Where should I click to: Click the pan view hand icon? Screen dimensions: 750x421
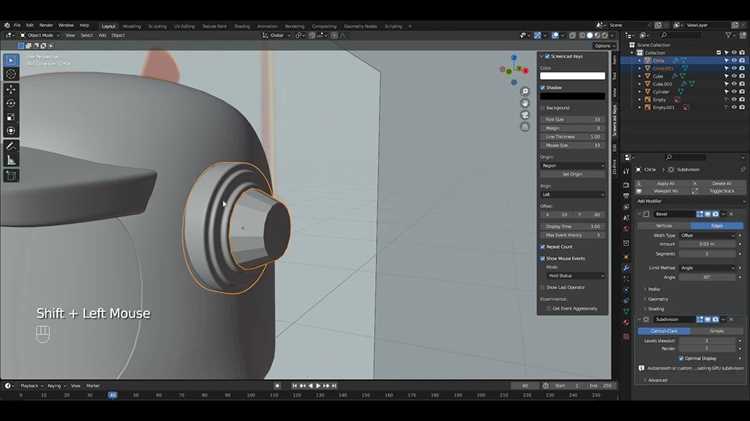click(x=525, y=103)
